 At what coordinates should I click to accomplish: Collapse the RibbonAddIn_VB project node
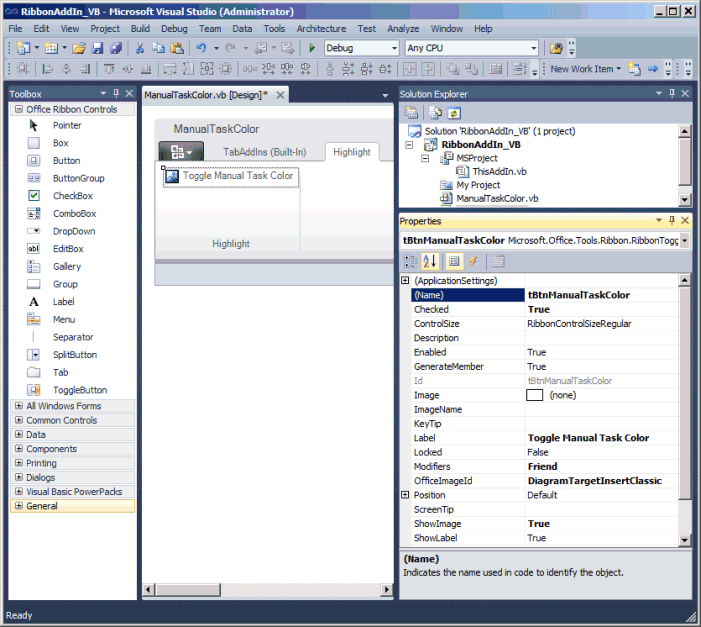pos(409,145)
